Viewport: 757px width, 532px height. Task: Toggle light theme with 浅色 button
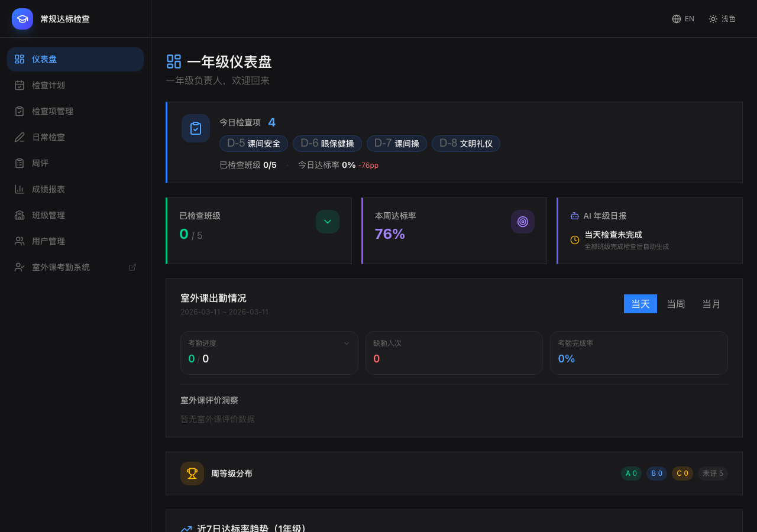pyautogui.click(x=722, y=19)
